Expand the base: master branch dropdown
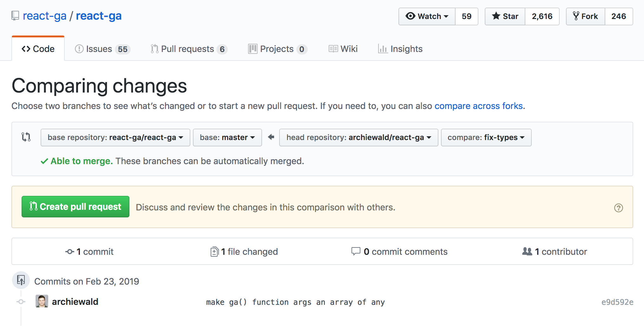Screen dimensions: 644x334 (227, 137)
